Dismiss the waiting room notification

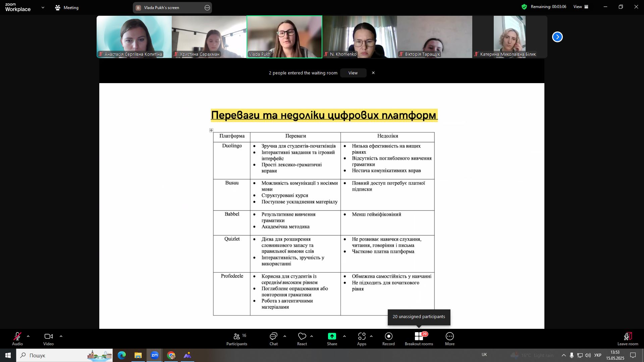[373, 73]
